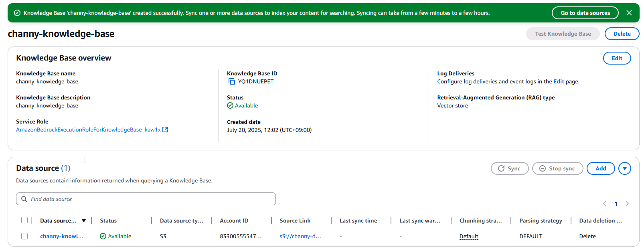Click the Data source type column header
The image size is (644, 249).
coord(182,221)
